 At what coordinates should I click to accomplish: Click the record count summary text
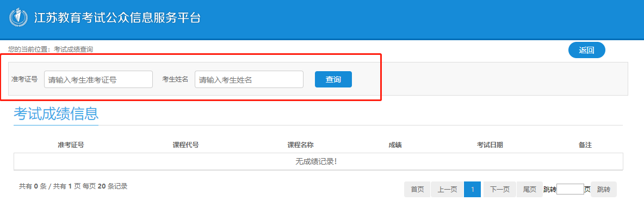click(73, 186)
